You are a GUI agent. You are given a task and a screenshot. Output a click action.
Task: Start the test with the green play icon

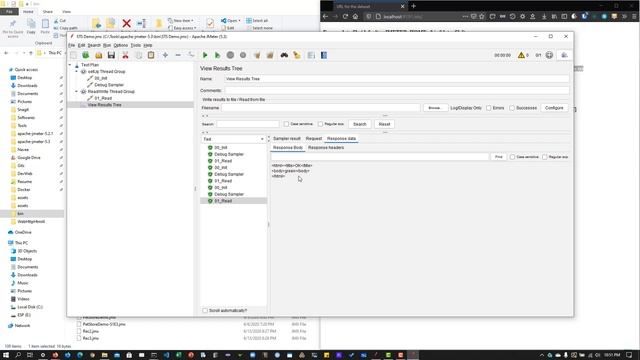point(205,55)
